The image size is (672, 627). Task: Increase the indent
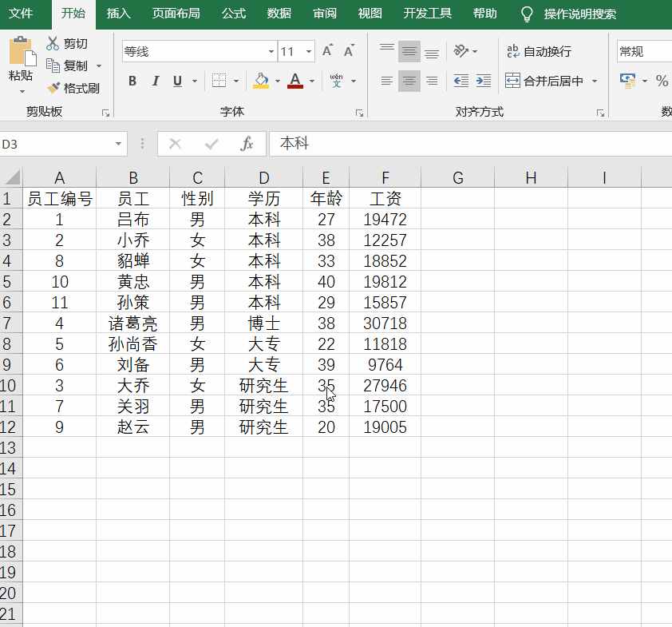pos(484,81)
